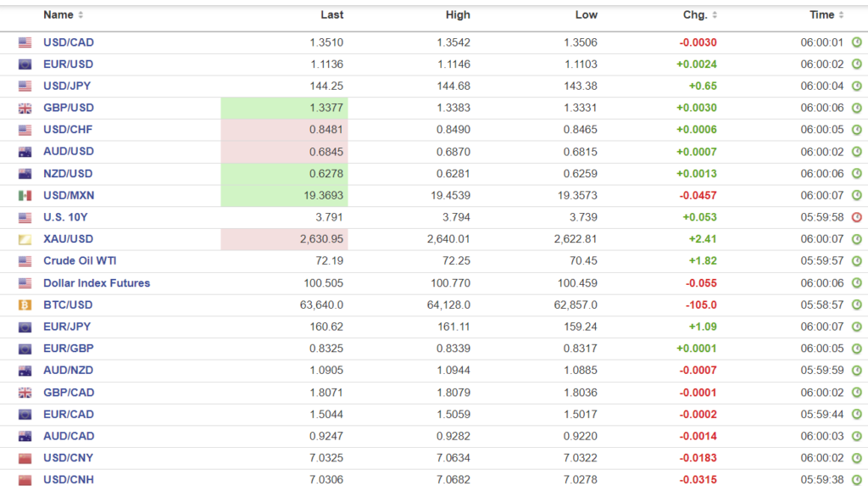Click the gold bar icon beside XAU/USD
Viewport: 868px width, 486px height.
click(x=25, y=239)
